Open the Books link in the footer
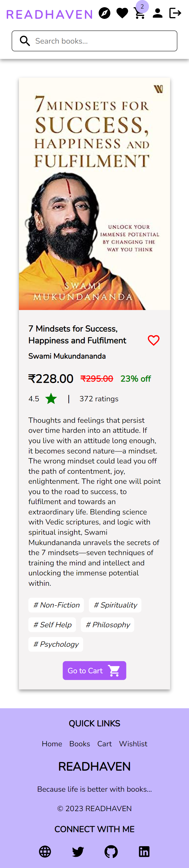Image resolution: width=189 pixels, height=868 pixels. click(x=79, y=744)
